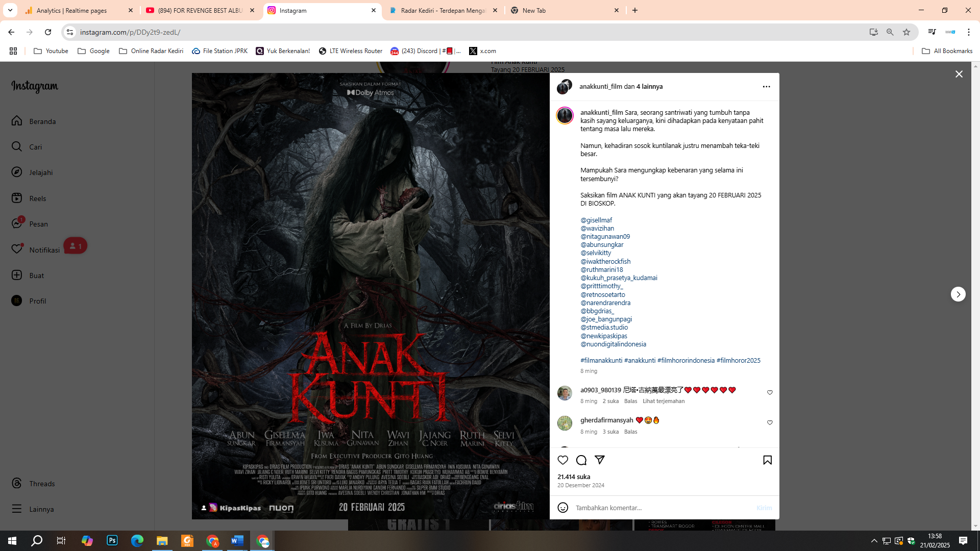
Task: Switch to Radar Kediri tab
Action: (443, 10)
